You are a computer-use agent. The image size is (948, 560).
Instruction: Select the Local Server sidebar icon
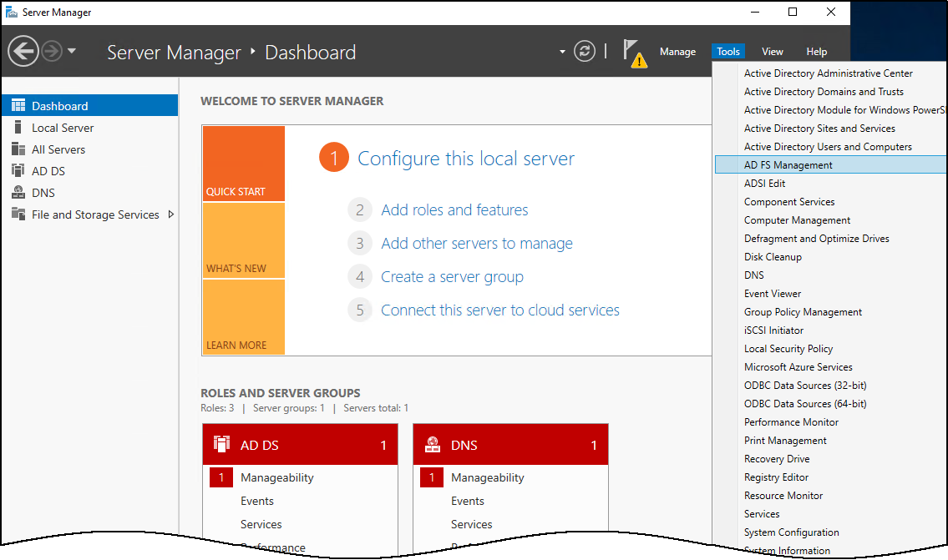(x=18, y=127)
